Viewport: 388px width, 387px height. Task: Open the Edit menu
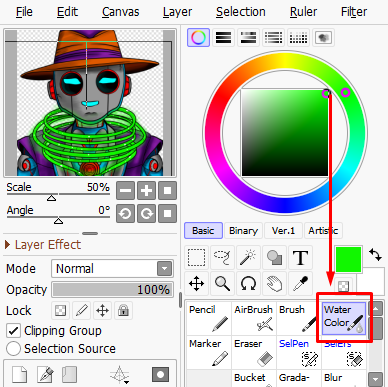(67, 12)
